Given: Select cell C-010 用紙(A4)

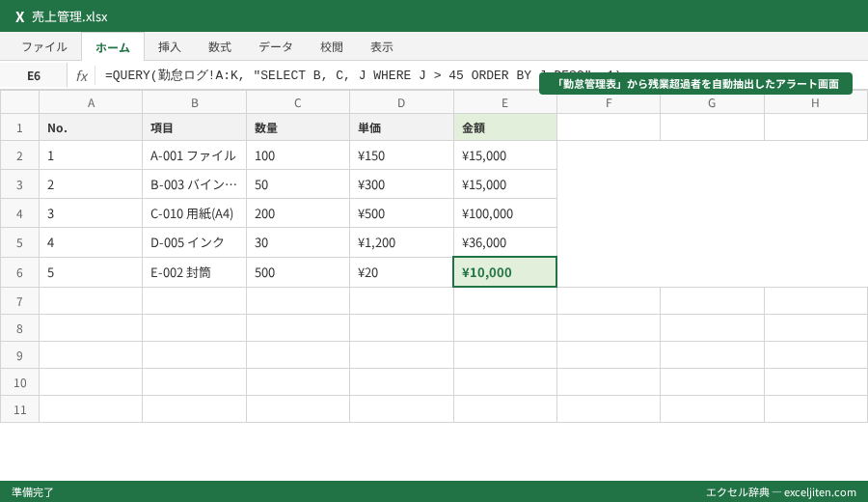Looking at the screenshot, I should (194, 213).
